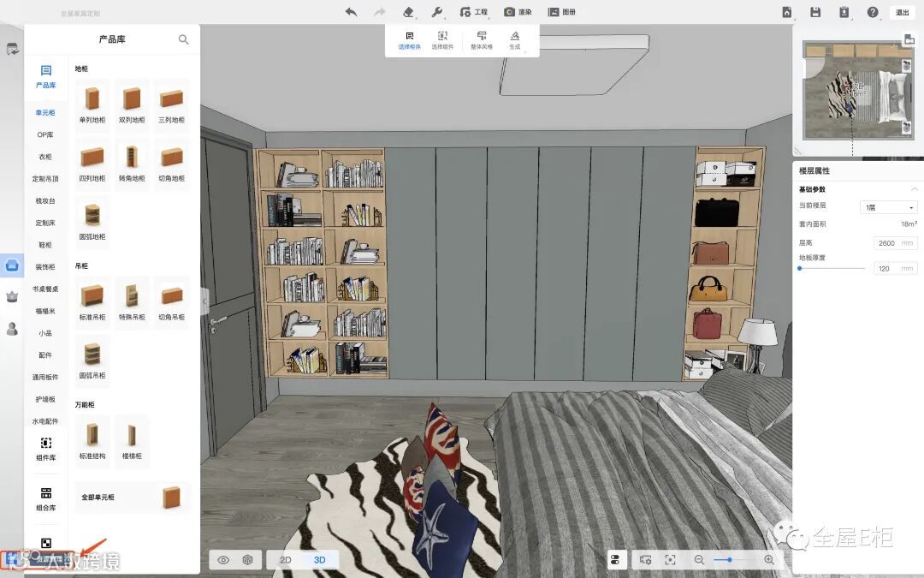Click the top icon of the far-left sidebar
Viewport: 924px width, 578px height.
pos(12,49)
